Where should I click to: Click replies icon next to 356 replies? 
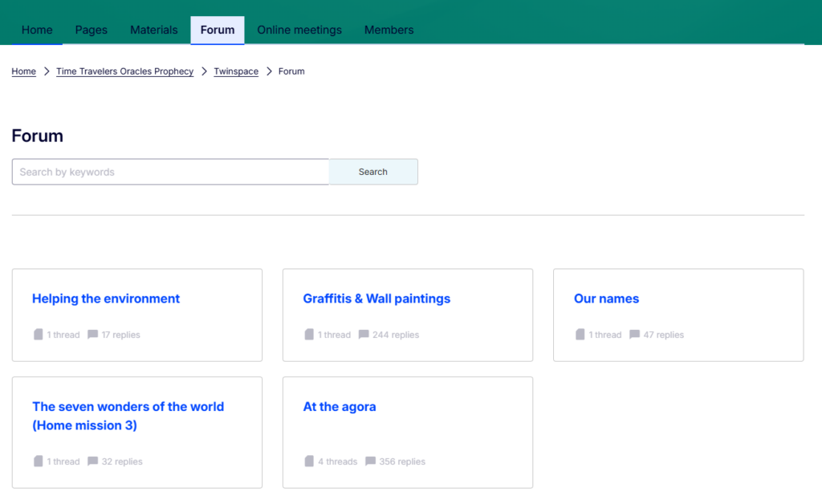pyautogui.click(x=371, y=461)
